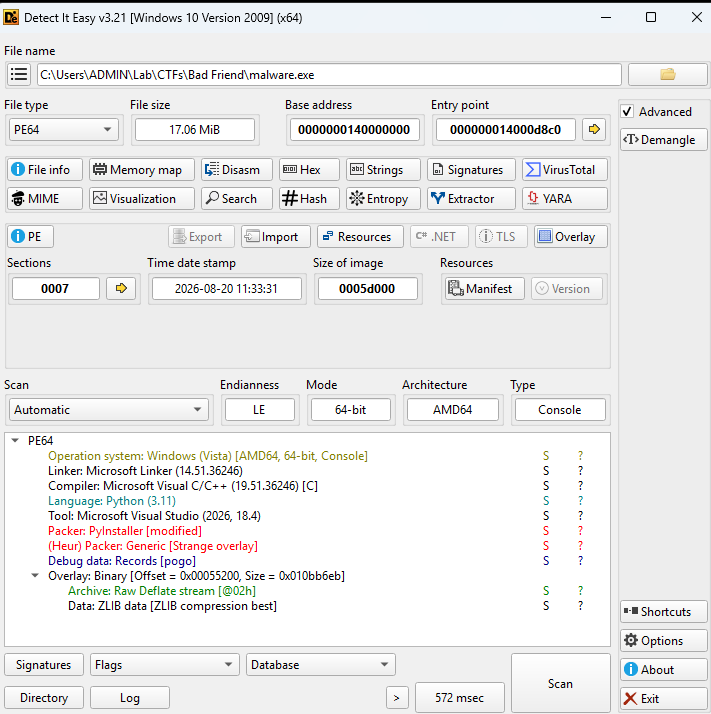The width and height of the screenshot is (711, 714).
Task: Open the PE header info
Action: coord(31,237)
